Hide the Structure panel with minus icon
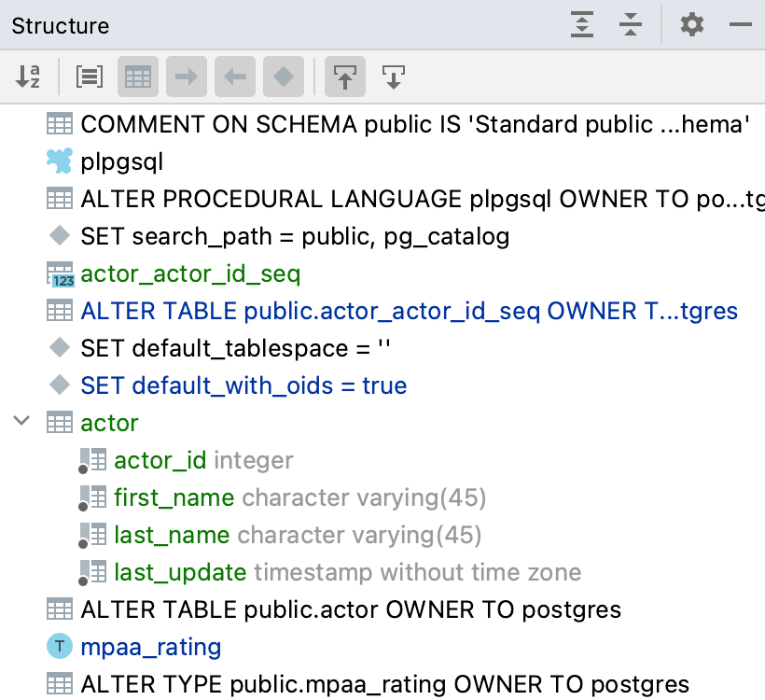The image size is (765, 700). [741, 25]
